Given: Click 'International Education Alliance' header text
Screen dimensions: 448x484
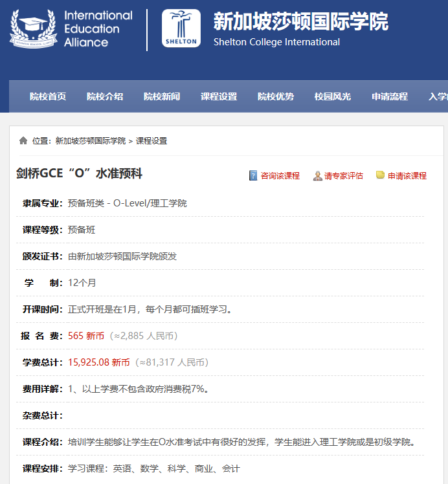Looking at the screenshot, I should click(98, 28).
